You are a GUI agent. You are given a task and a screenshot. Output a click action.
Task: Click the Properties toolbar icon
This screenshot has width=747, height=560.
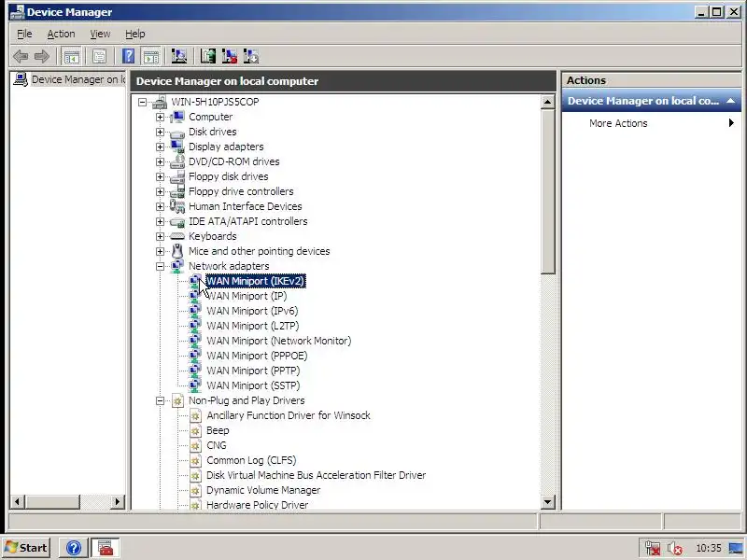tap(99, 57)
